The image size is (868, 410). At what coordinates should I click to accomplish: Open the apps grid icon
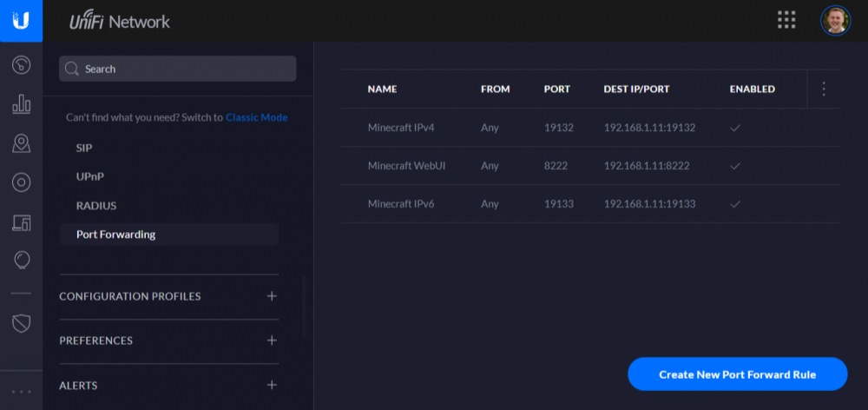tap(786, 20)
